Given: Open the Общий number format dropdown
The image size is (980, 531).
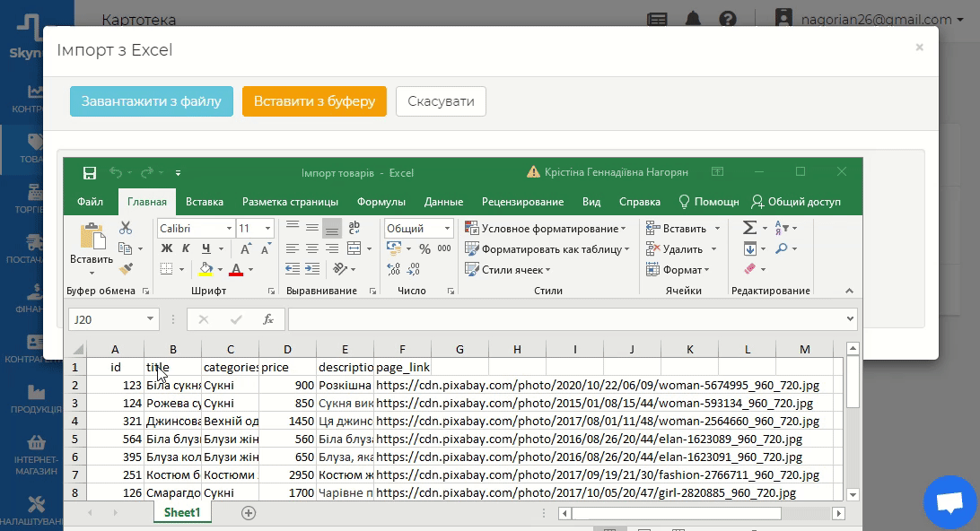Looking at the screenshot, I should pos(447,228).
